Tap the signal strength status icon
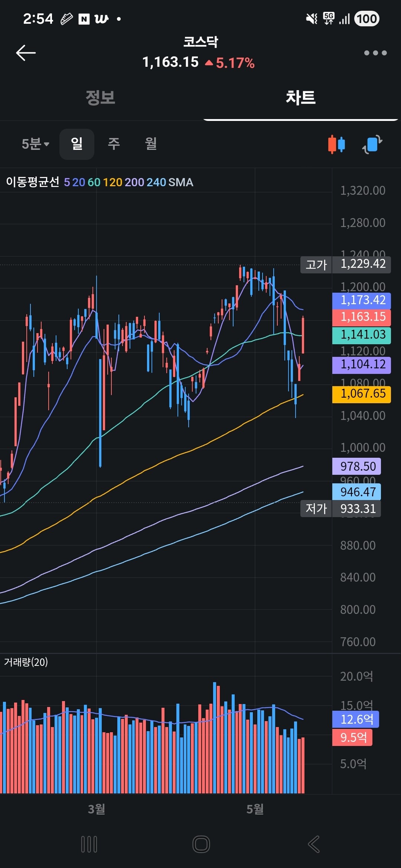This screenshot has height=868, width=401. pyautogui.click(x=345, y=19)
